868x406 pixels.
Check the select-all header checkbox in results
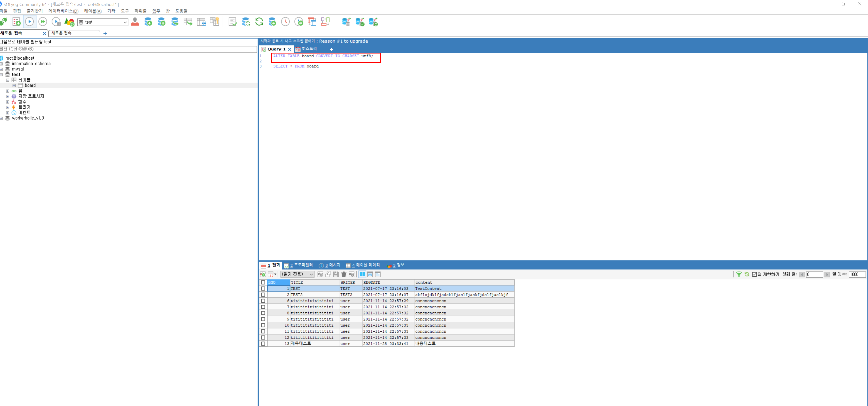263,282
